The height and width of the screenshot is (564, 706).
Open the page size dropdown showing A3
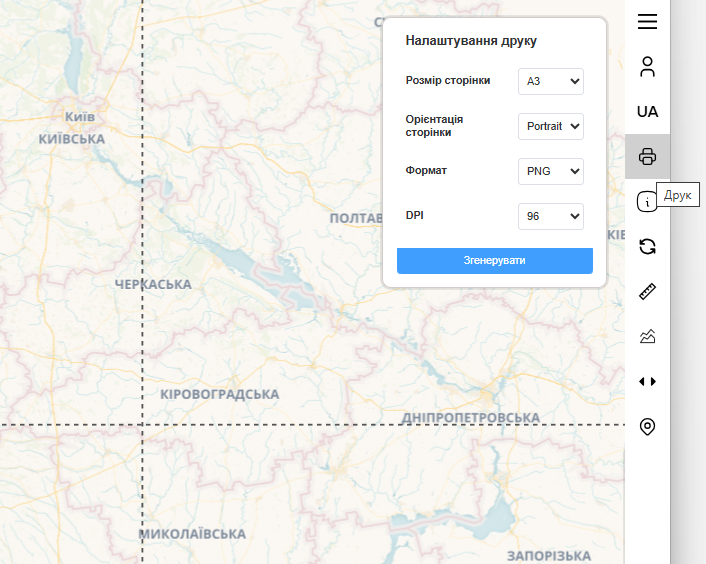pos(550,81)
